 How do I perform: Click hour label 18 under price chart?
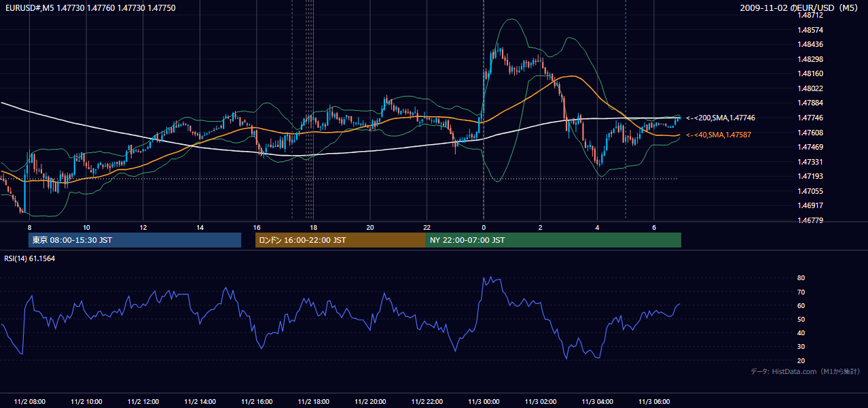[x=313, y=227]
